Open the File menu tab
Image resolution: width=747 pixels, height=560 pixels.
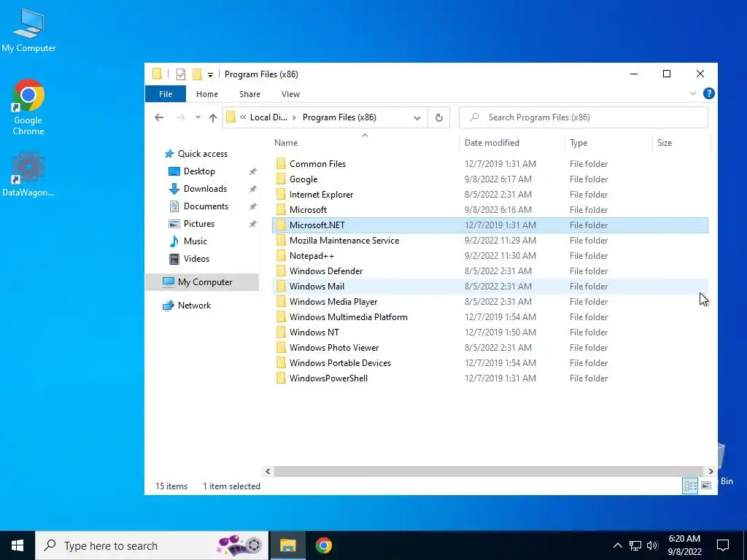tap(166, 94)
